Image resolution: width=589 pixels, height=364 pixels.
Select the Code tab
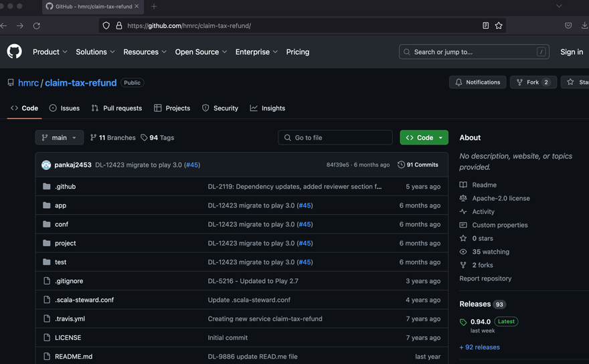pos(24,108)
